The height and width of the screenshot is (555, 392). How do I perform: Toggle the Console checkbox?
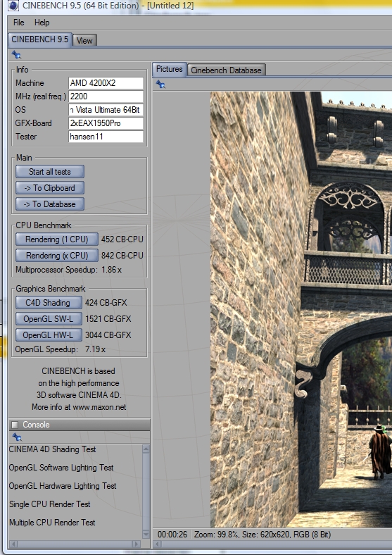15,425
